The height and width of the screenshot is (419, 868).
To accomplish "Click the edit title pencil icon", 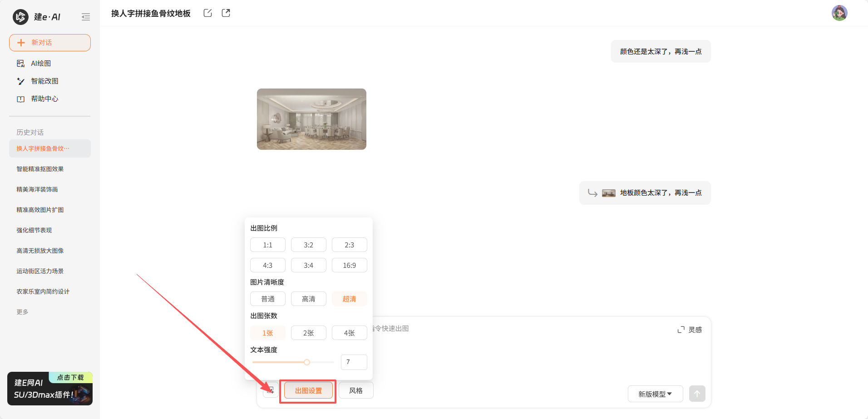I will 207,13.
